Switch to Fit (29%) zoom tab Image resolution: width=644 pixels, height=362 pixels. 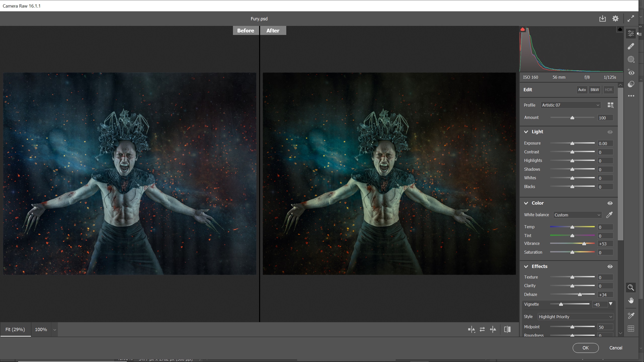15,329
